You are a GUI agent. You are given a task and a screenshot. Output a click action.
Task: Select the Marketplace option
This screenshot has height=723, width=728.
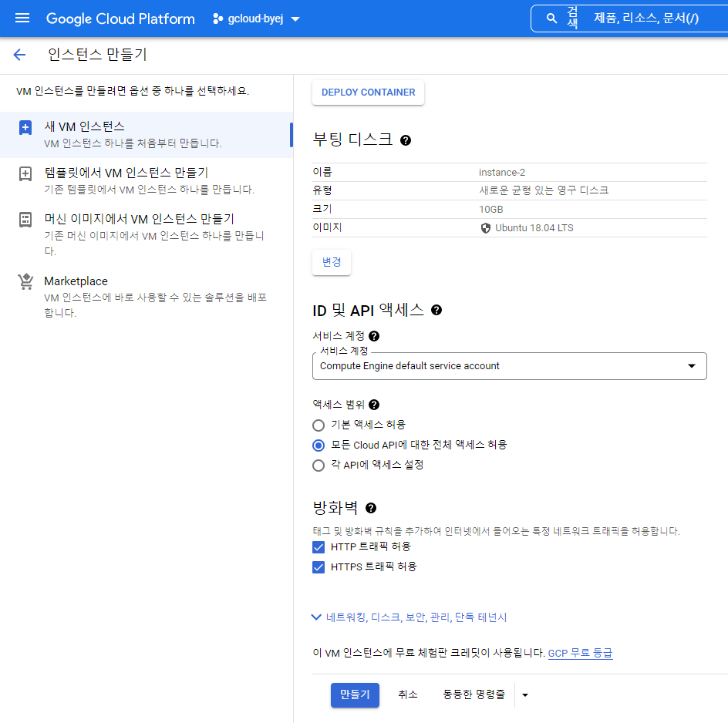point(146,296)
